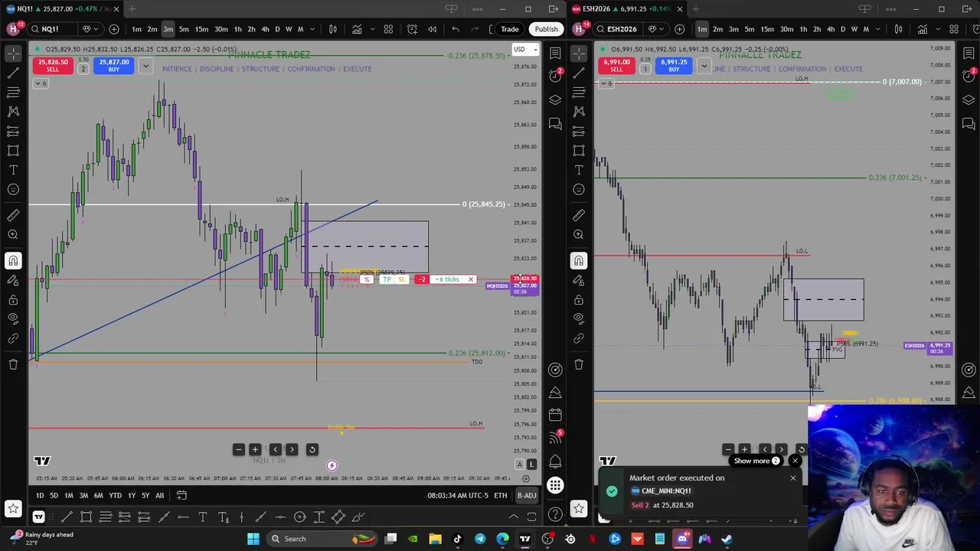Open help center in NQ1! right sidebar
The width and height of the screenshot is (980, 551).
pos(555,514)
